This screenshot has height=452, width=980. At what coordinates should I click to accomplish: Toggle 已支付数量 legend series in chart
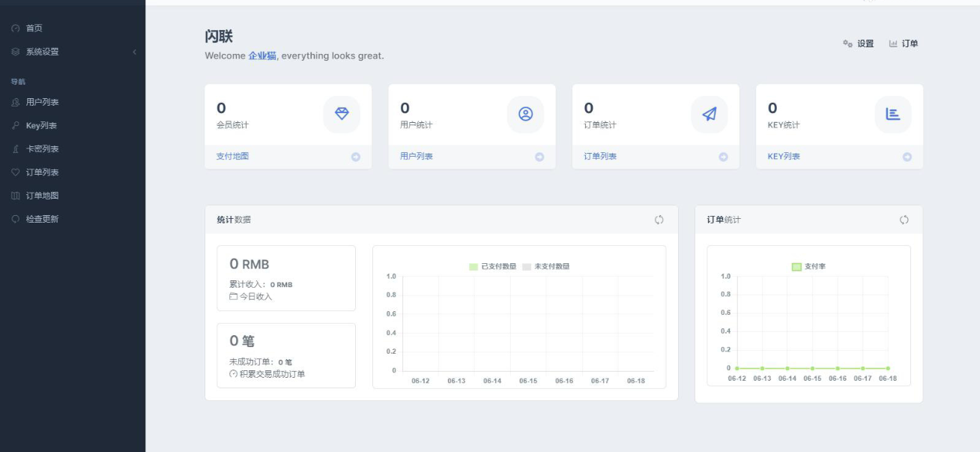[x=493, y=266]
